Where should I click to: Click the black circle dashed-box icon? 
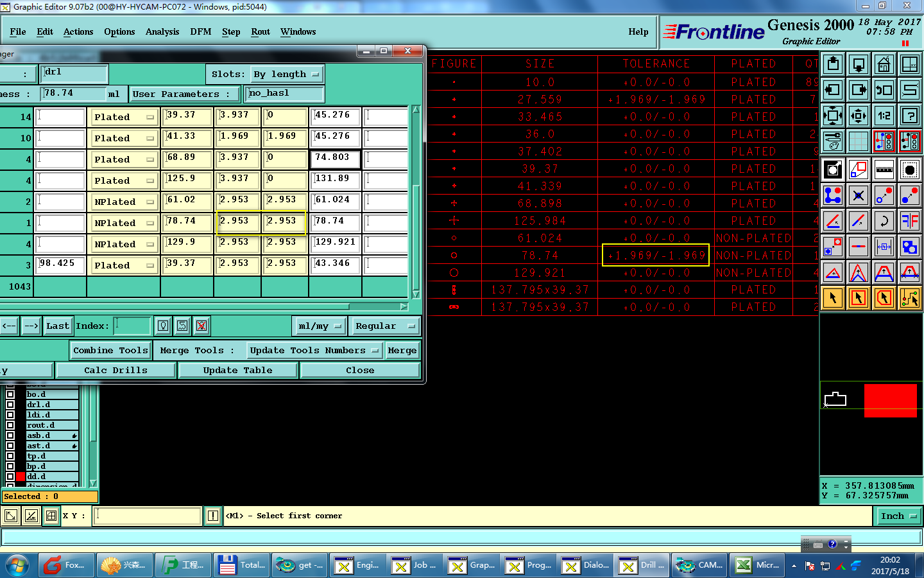[910, 170]
